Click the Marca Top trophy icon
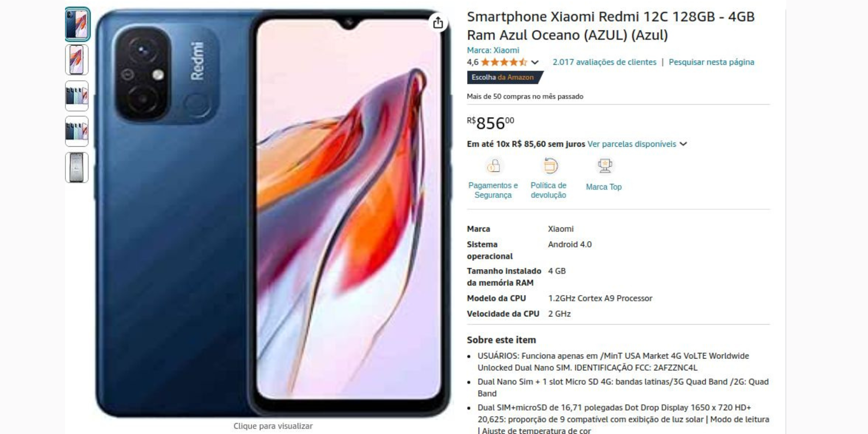 click(x=605, y=166)
